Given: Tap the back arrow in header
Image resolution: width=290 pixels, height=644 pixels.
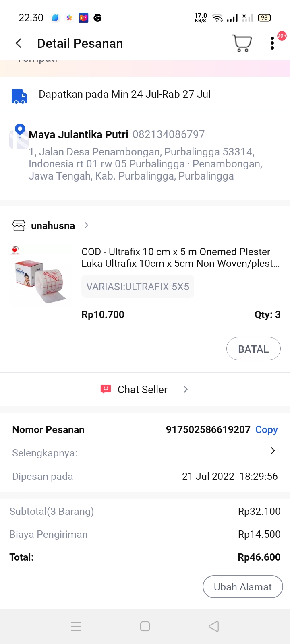Looking at the screenshot, I should pos(19,43).
